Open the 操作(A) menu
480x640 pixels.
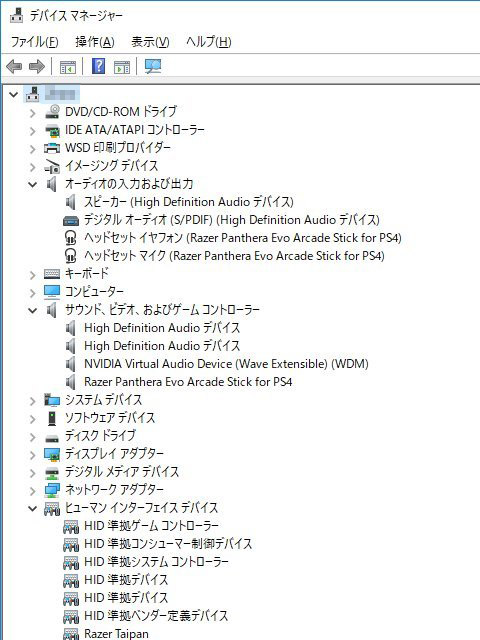click(95, 42)
